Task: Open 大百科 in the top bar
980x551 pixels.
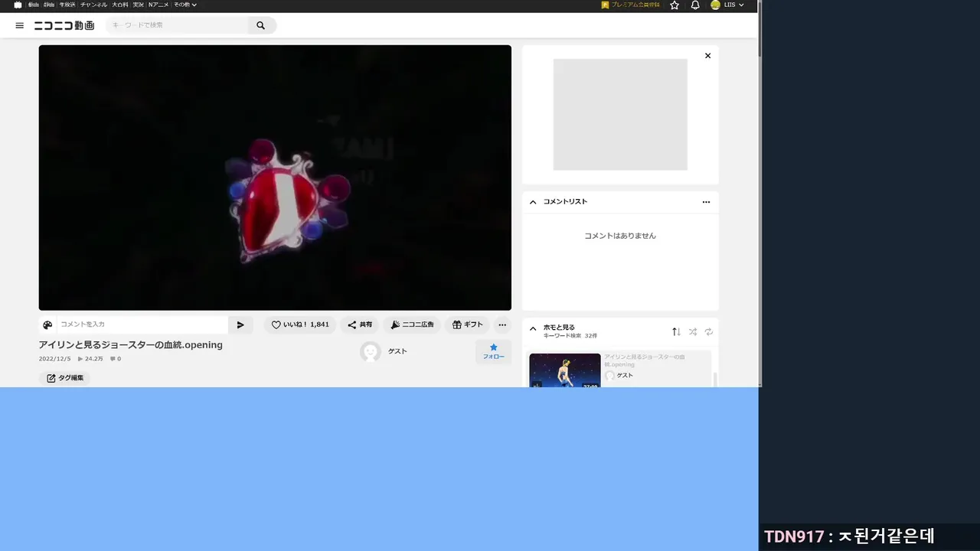Action: click(120, 5)
